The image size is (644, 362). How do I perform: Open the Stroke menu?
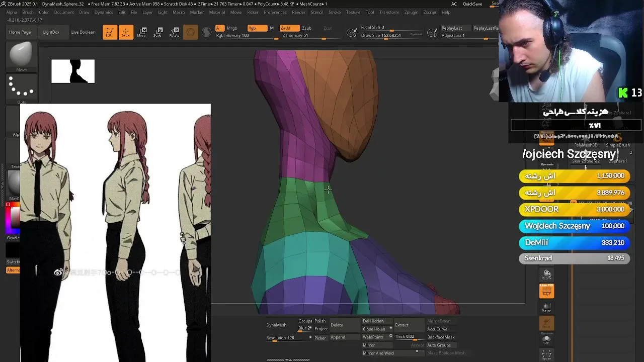pos(335,12)
